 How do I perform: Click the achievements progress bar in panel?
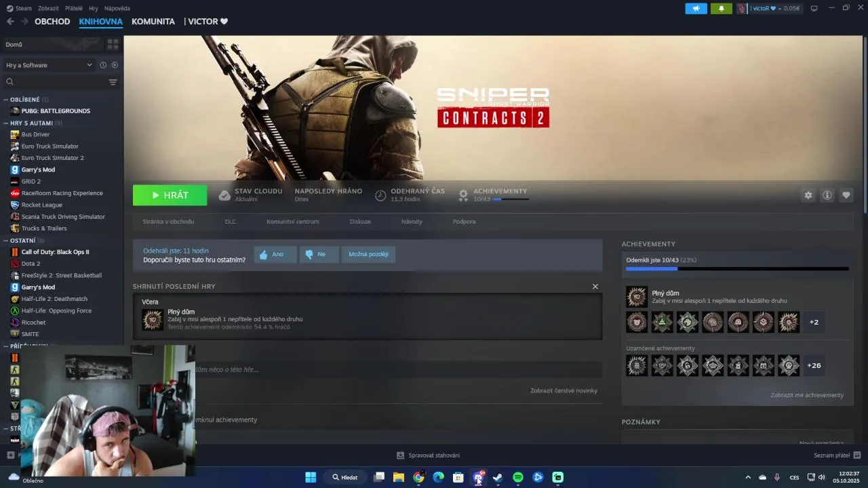pos(737,269)
